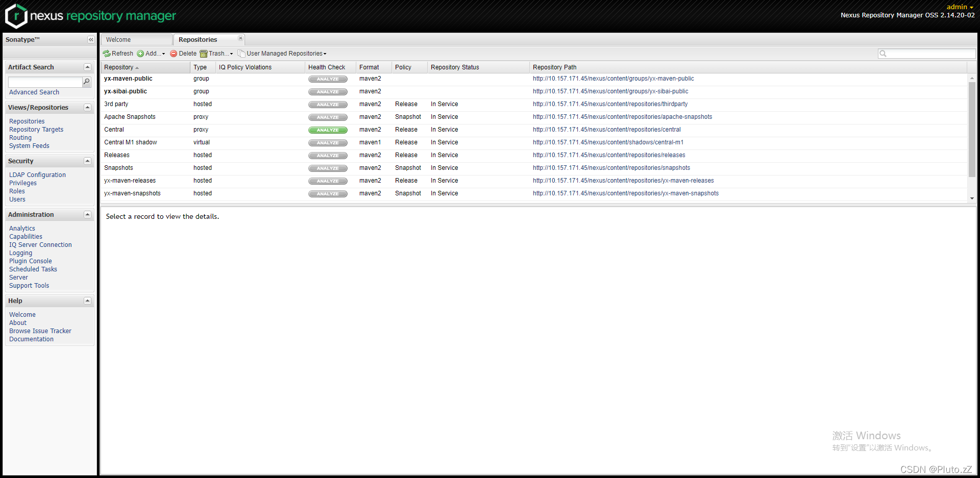The image size is (980, 478).
Task: Open the Logging link
Action: click(20, 253)
